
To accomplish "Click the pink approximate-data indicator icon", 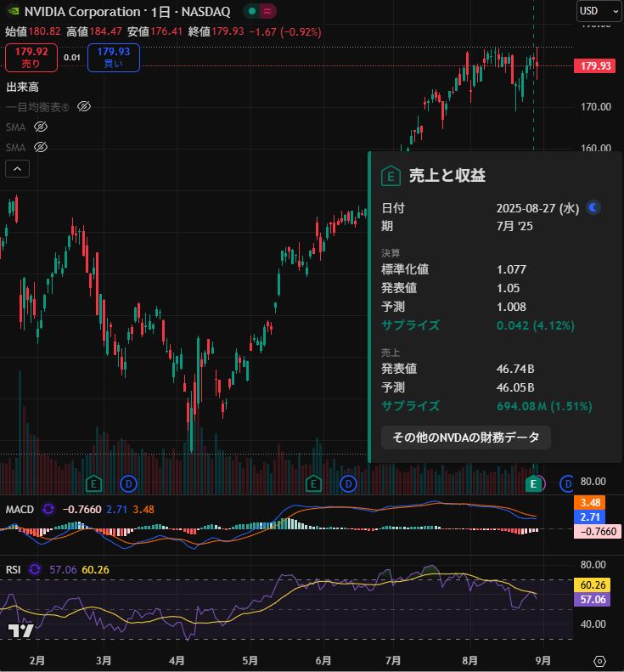I will tap(267, 12).
